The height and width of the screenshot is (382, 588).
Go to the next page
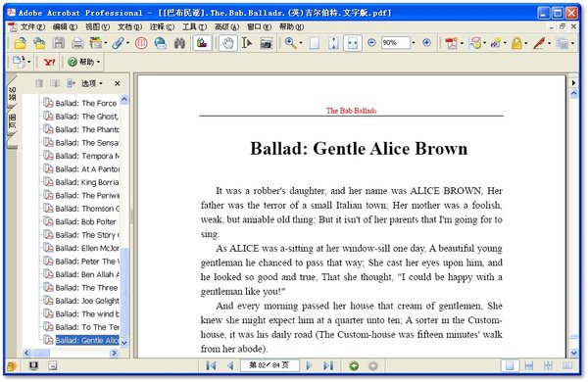309,365
